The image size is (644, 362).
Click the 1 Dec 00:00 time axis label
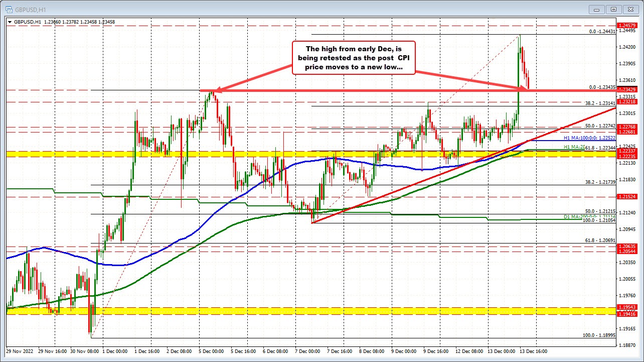116,351
